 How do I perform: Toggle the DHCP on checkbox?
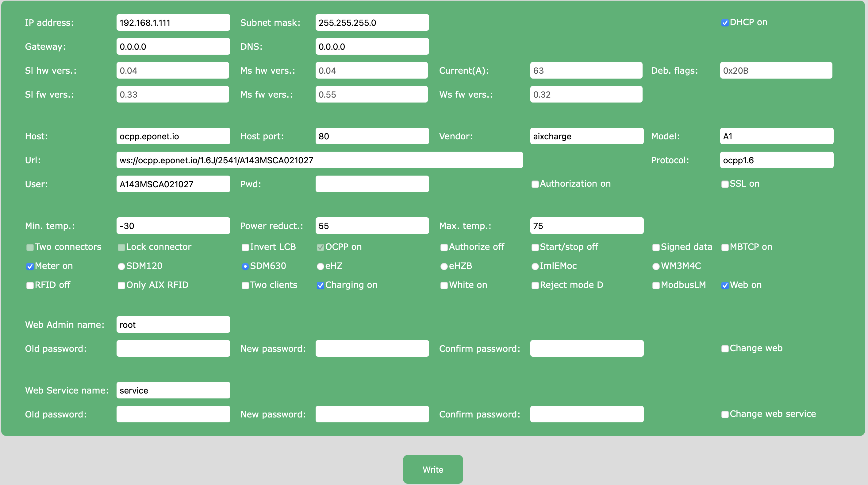(725, 23)
